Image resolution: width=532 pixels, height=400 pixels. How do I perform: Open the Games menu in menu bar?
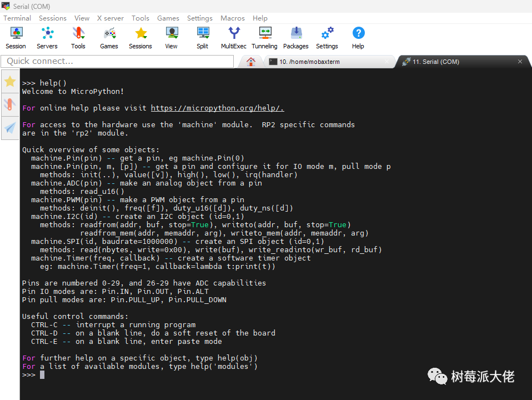168,18
